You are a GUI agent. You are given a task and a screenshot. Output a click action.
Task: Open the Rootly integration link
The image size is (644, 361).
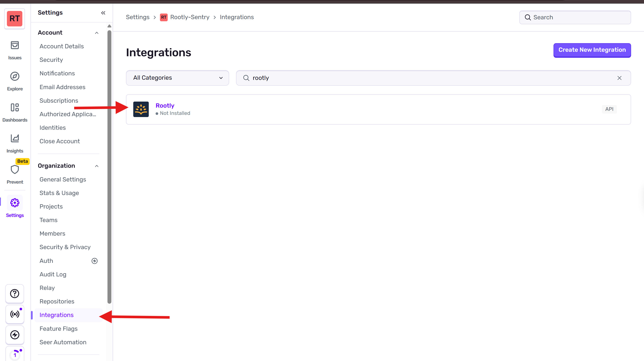(165, 105)
